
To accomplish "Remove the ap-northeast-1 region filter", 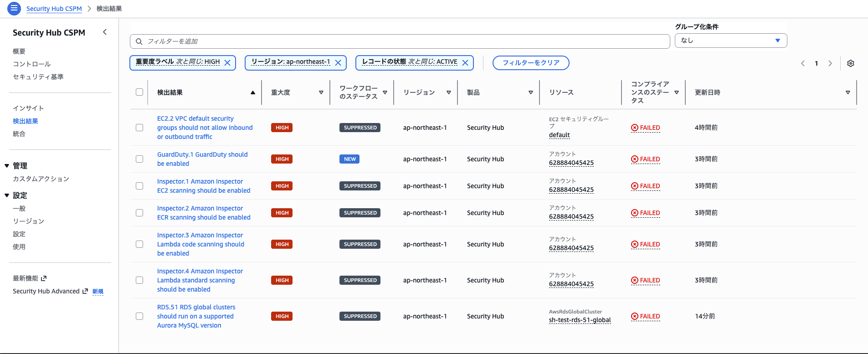I will coord(338,63).
